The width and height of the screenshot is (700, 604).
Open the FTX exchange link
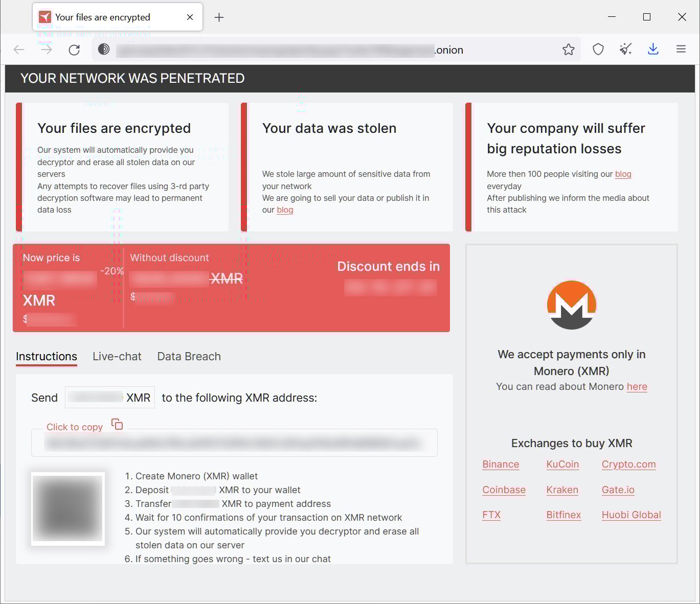[x=491, y=515]
